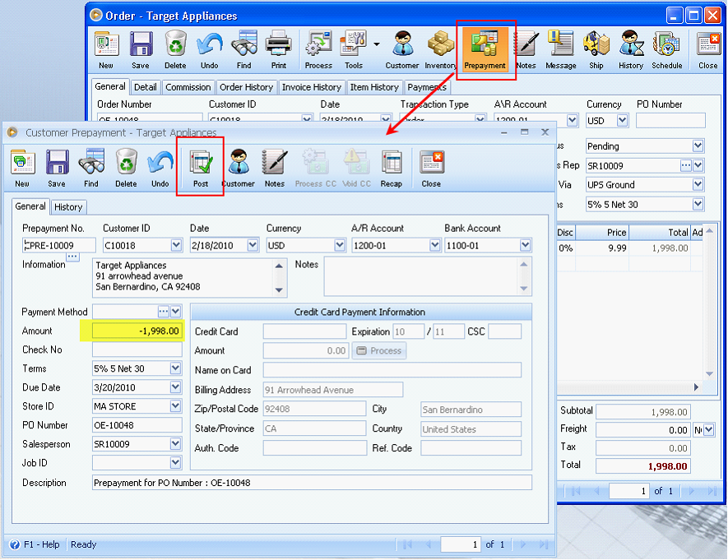
Task: Click New icon in Order window toolbar
Action: click(106, 50)
